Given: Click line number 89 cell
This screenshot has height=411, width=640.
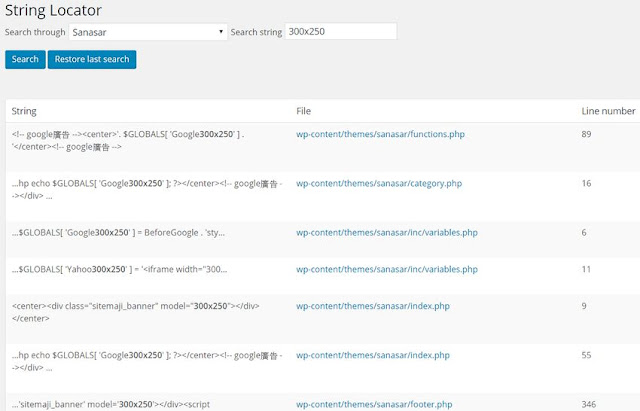Looking at the screenshot, I should click(x=586, y=134).
